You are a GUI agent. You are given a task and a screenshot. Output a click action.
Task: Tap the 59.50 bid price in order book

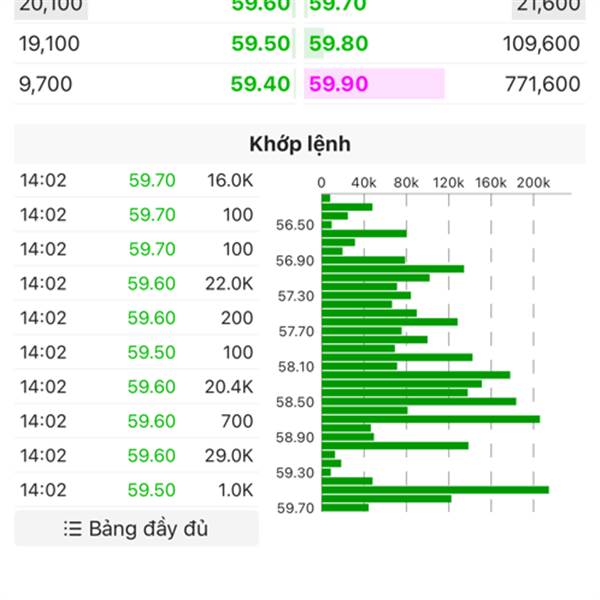click(260, 44)
